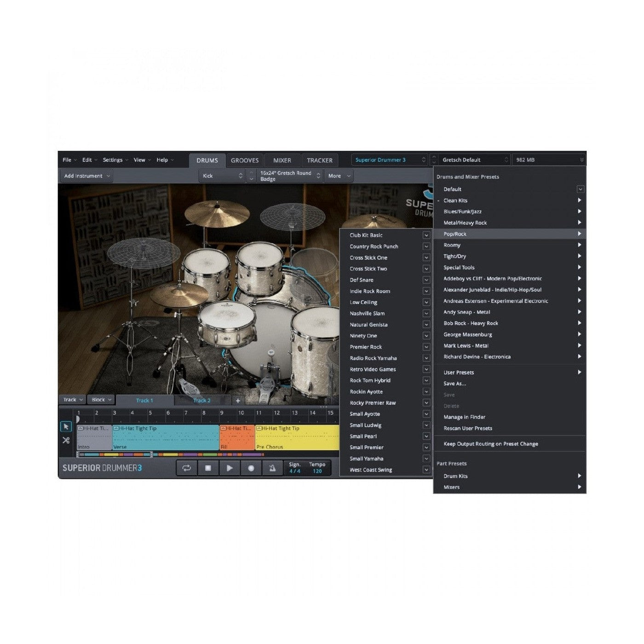Viewport: 644px width, 644px height.
Task: Open the More dropdown
Action: 339,176
